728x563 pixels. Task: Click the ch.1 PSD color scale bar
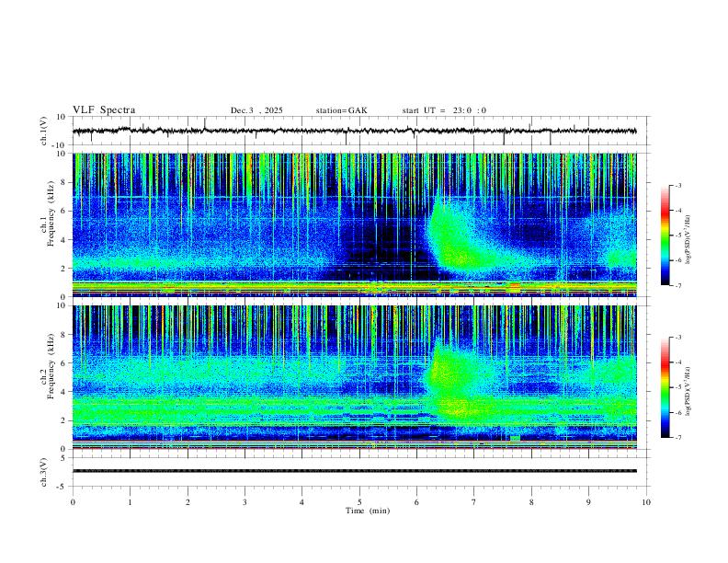point(665,236)
